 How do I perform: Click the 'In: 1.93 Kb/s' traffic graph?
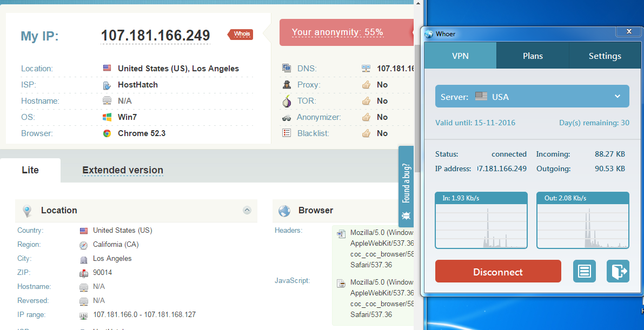[481, 220]
